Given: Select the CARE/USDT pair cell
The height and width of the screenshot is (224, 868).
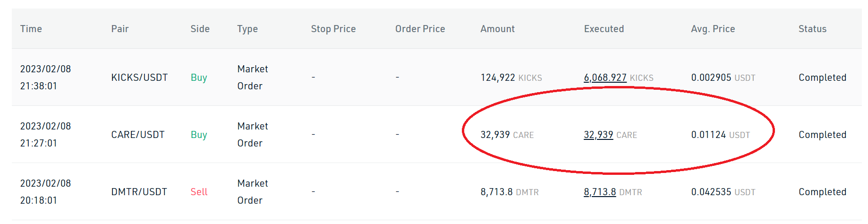Looking at the screenshot, I should click(138, 135).
